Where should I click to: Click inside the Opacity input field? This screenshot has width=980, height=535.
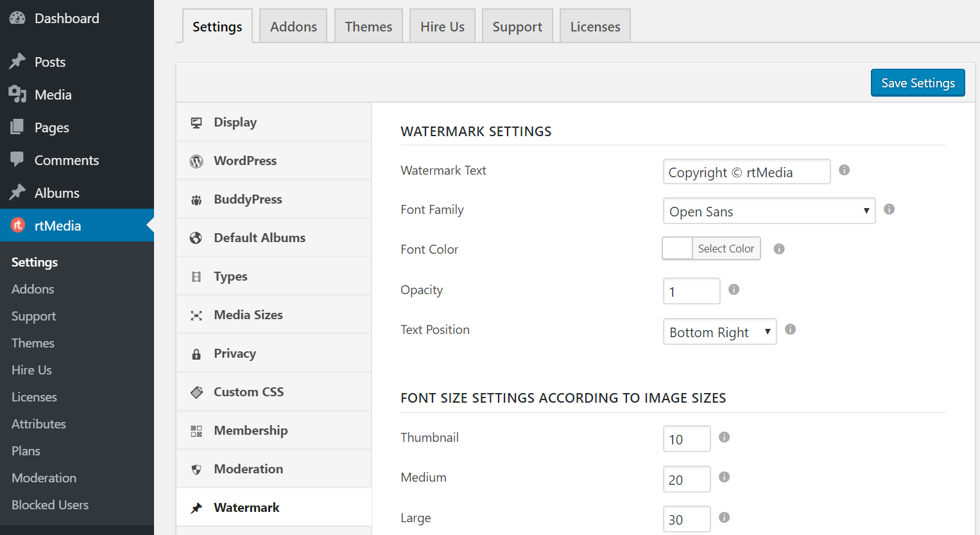691,291
